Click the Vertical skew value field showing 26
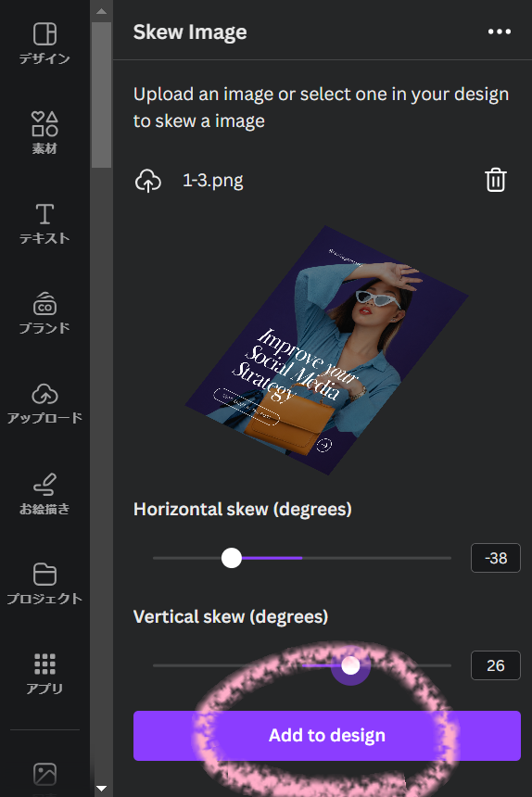The width and height of the screenshot is (532, 797). (496, 665)
